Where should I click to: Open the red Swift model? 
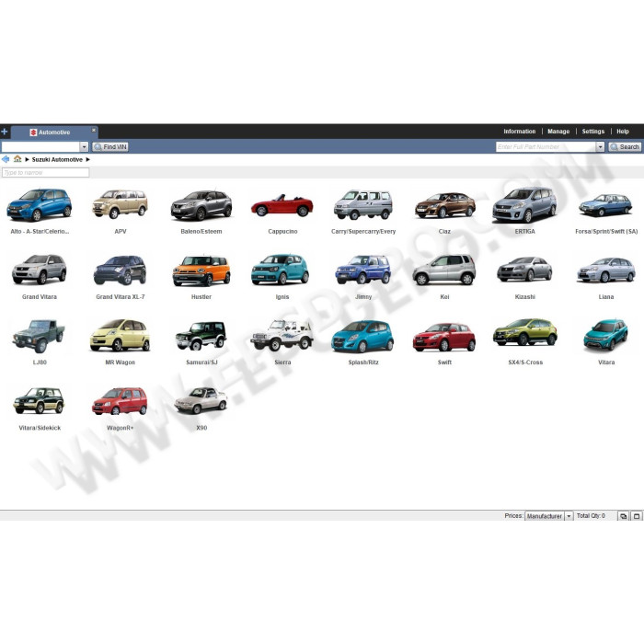click(444, 341)
